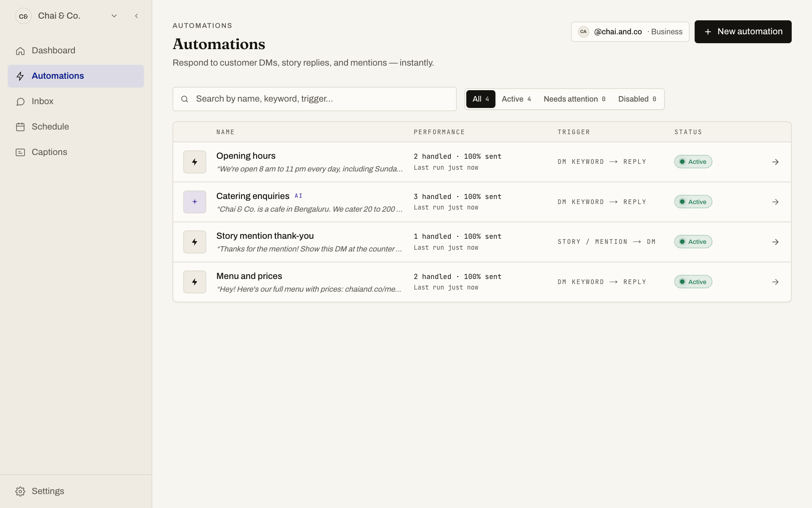Open the Story mention thank-you automation name
Screen dimensions: 812x508
(x=265, y=236)
